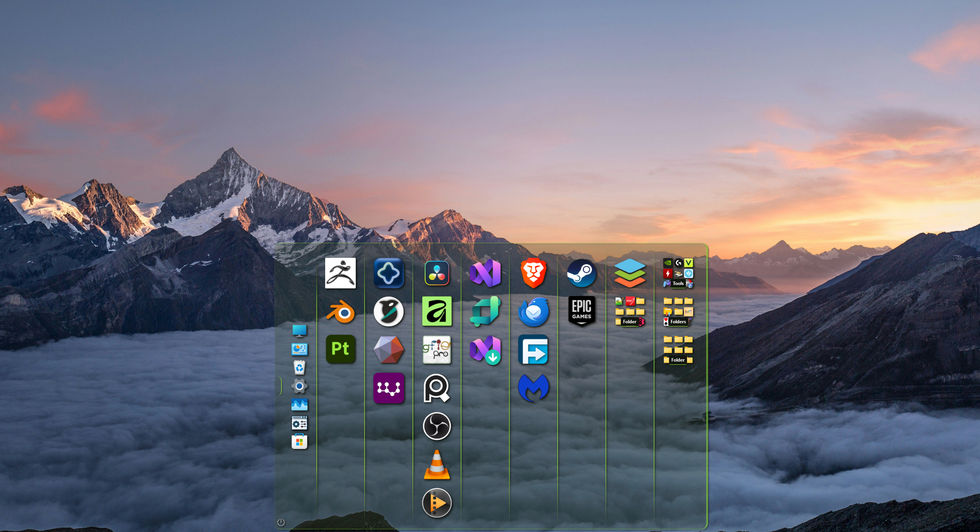
Task: Open the Recycle Bin
Action: 299,367
